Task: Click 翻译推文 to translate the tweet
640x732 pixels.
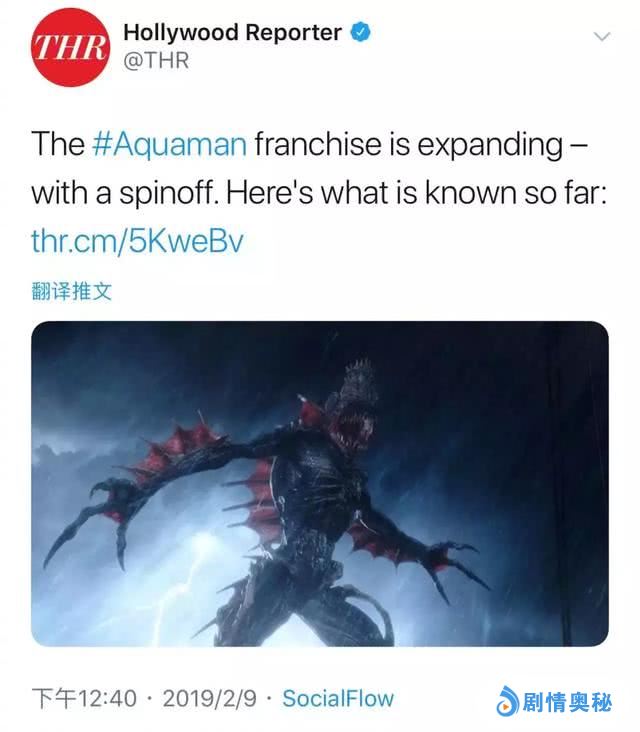Action: (71, 291)
